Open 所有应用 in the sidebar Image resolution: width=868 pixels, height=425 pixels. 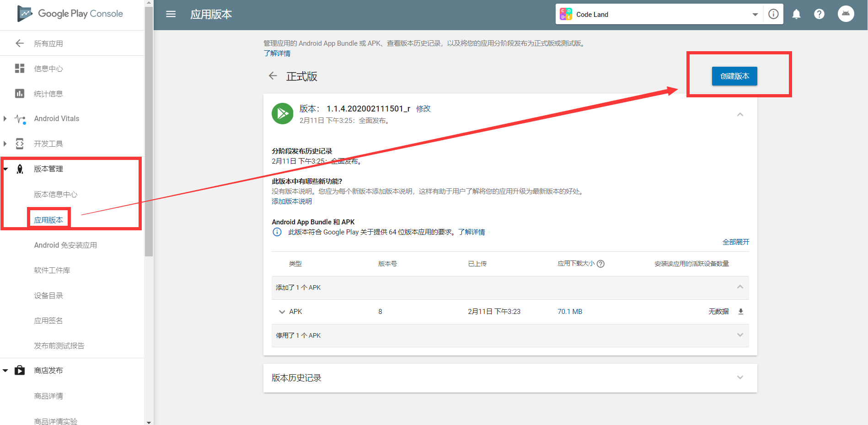click(48, 43)
